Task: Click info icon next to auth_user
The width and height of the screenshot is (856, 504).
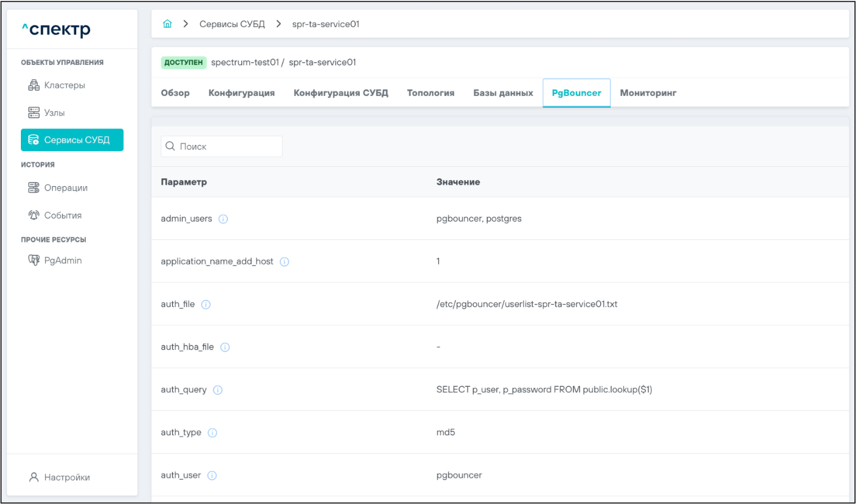Action: coord(212,476)
